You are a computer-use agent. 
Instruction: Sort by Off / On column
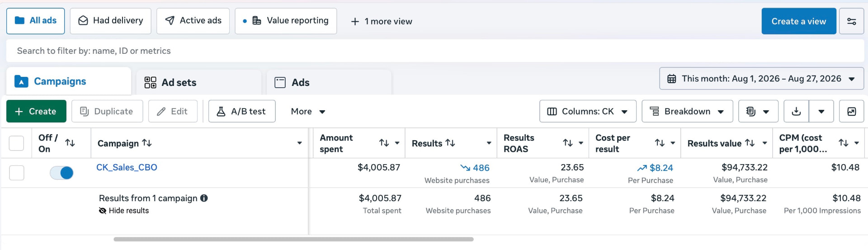[x=70, y=143]
